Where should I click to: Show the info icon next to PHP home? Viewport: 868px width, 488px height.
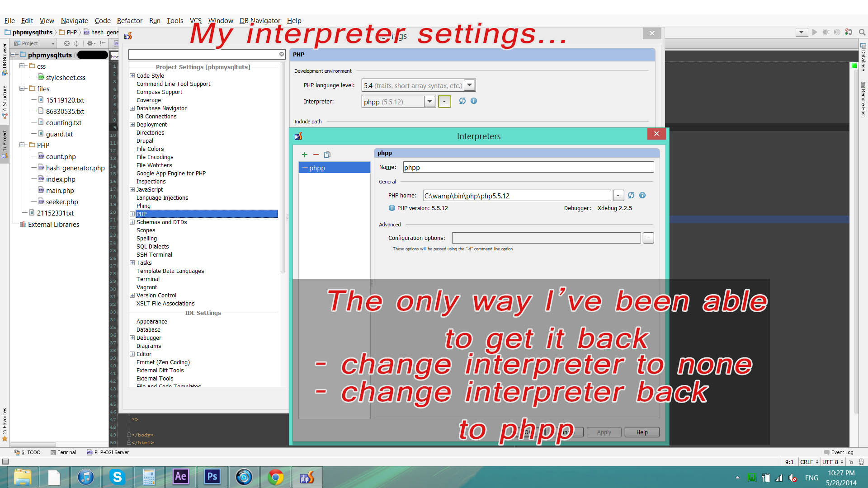642,195
